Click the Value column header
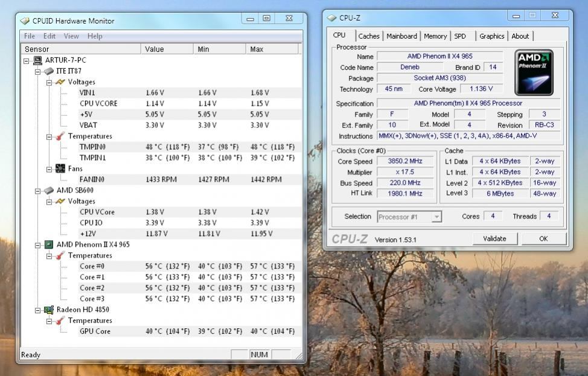Viewport: 588px width, 376px height. tap(167, 49)
